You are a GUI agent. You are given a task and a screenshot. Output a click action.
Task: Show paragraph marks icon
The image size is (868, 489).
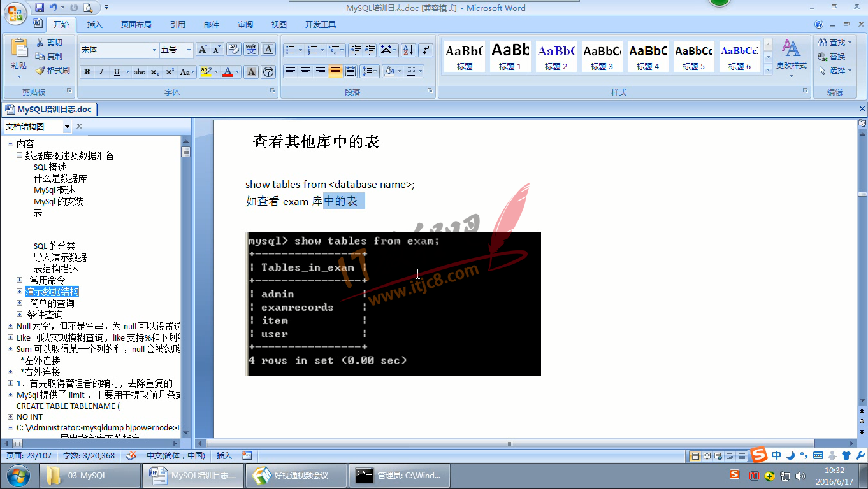click(x=426, y=50)
